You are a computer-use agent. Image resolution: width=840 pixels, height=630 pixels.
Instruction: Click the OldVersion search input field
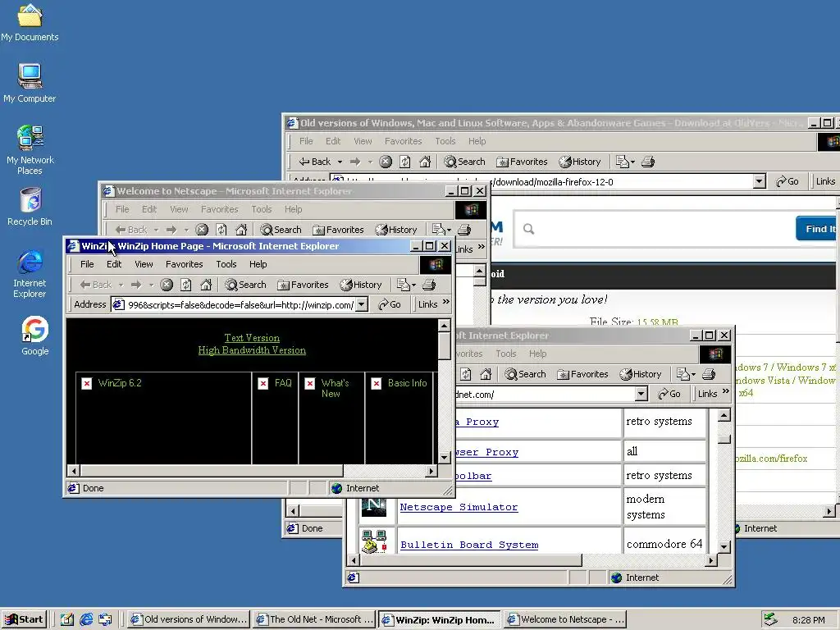click(x=655, y=229)
